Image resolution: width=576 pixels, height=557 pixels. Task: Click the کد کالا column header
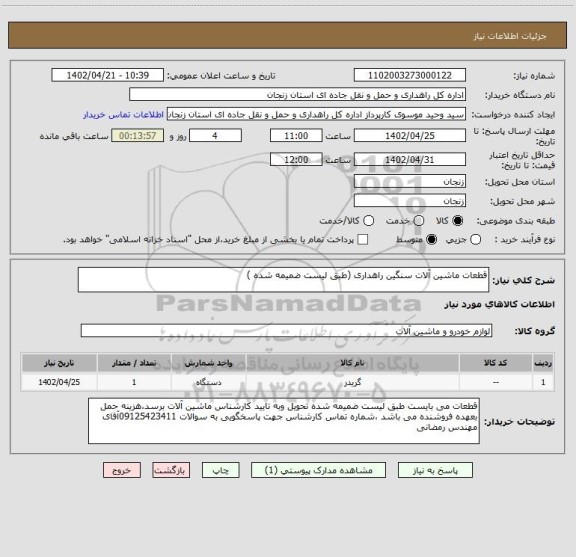[496, 363]
